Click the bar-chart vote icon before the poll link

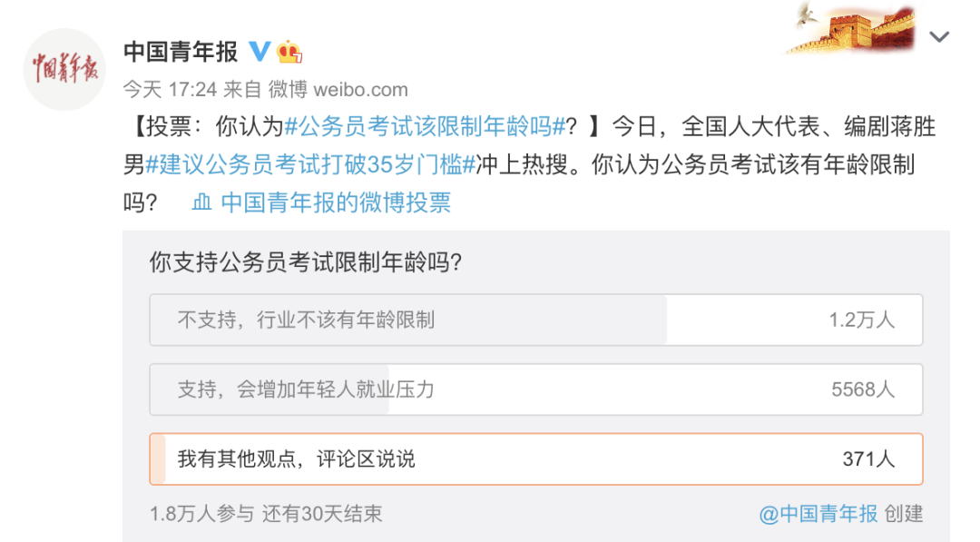[203, 202]
